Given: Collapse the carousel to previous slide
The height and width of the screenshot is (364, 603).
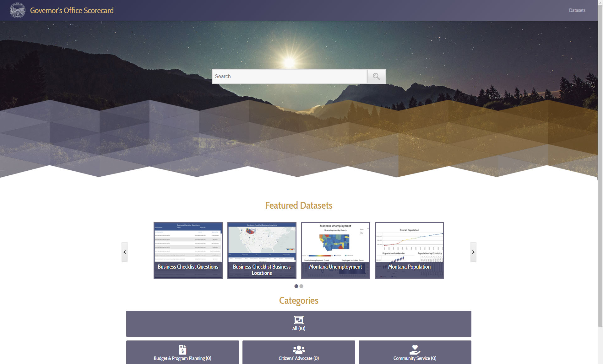Looking at the screenshot, I should 124,252.
